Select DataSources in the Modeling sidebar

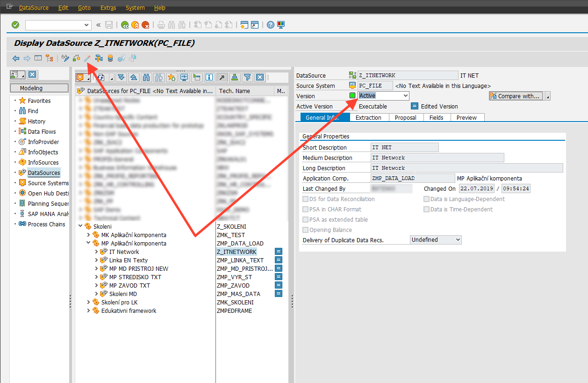click(44, 172)
